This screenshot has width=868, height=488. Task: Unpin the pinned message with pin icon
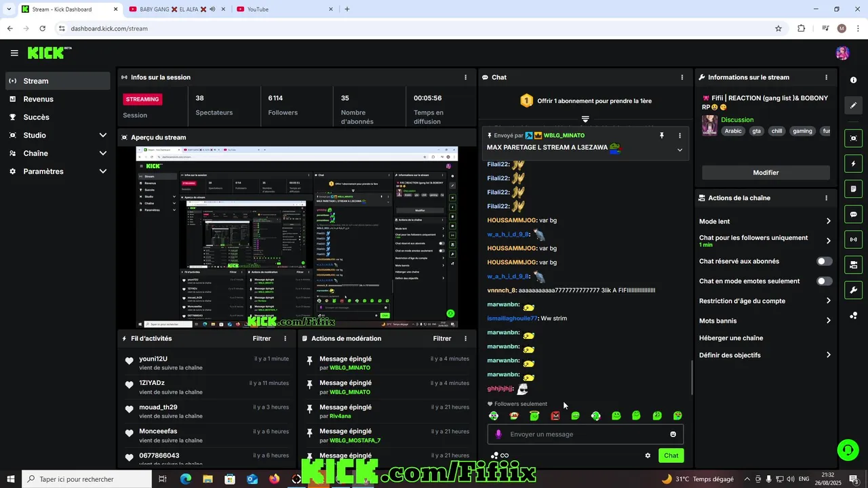point(661,136)
